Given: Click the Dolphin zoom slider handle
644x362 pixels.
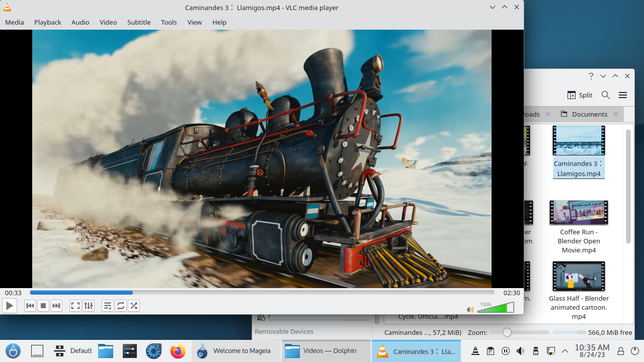Looking at the screenshot, I should coord(507,332).
